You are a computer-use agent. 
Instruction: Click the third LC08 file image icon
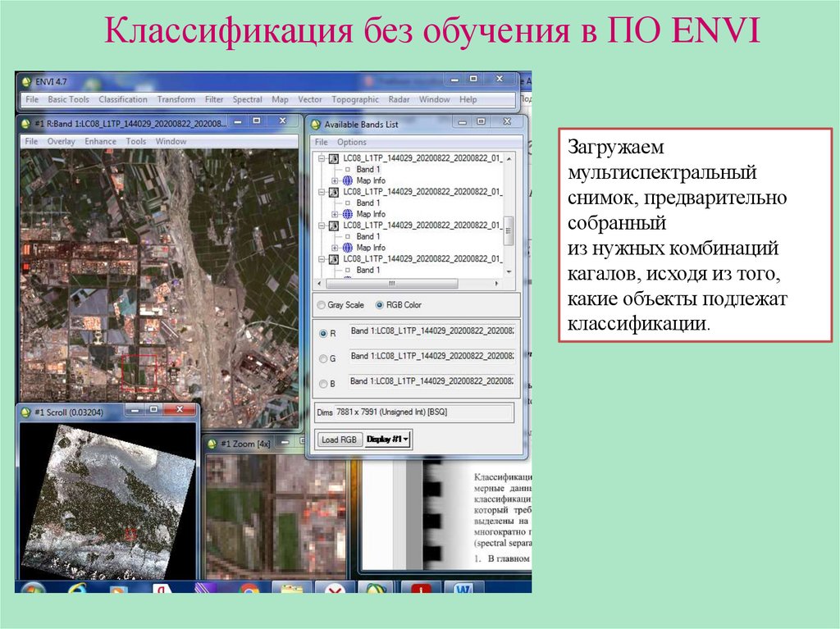pos(334,226)
